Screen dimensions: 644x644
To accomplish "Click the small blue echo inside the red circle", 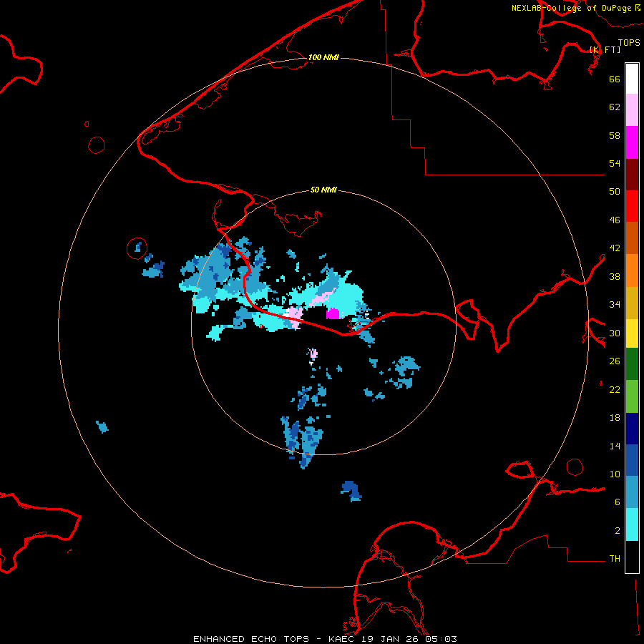I will (x=138, y=247).
